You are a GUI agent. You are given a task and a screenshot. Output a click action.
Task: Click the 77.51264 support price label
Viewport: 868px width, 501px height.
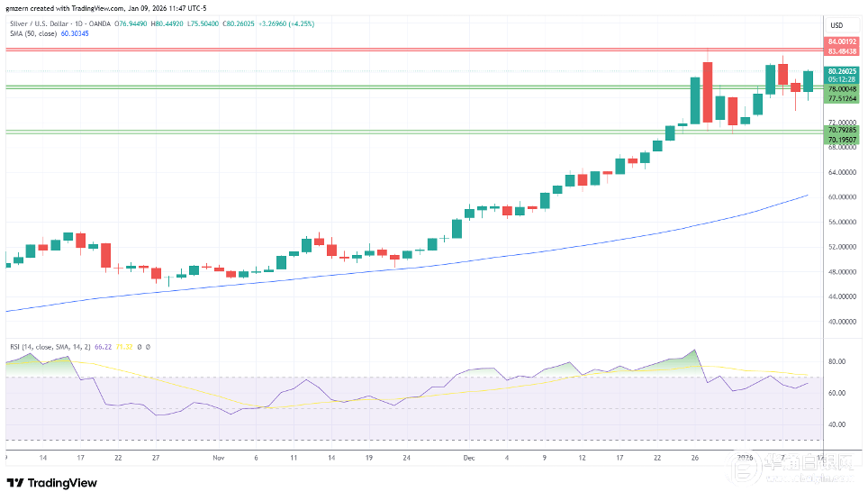[x=842, y=98]
